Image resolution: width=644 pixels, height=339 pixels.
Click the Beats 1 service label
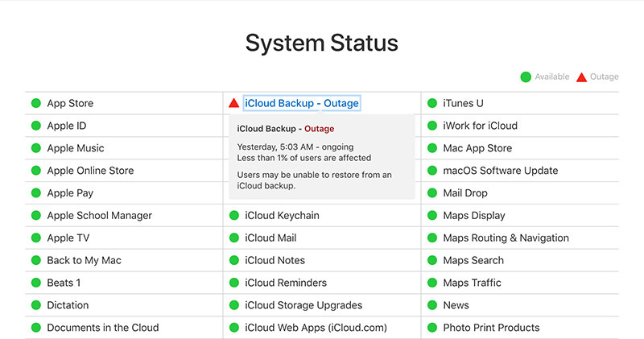(64, 283)
